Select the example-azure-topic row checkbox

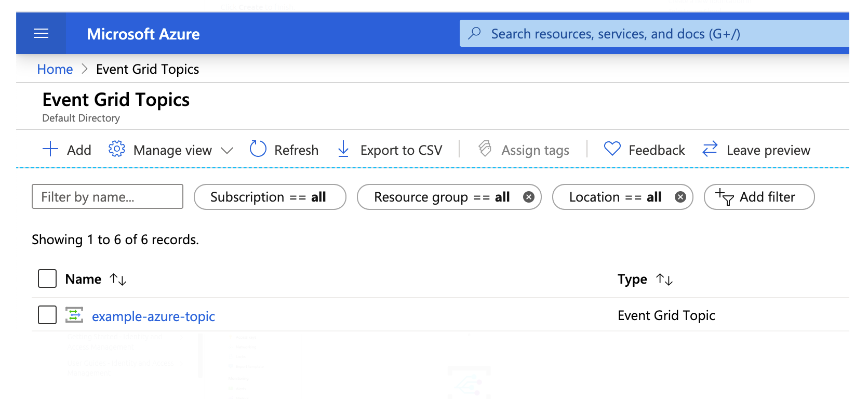point(47,315)
